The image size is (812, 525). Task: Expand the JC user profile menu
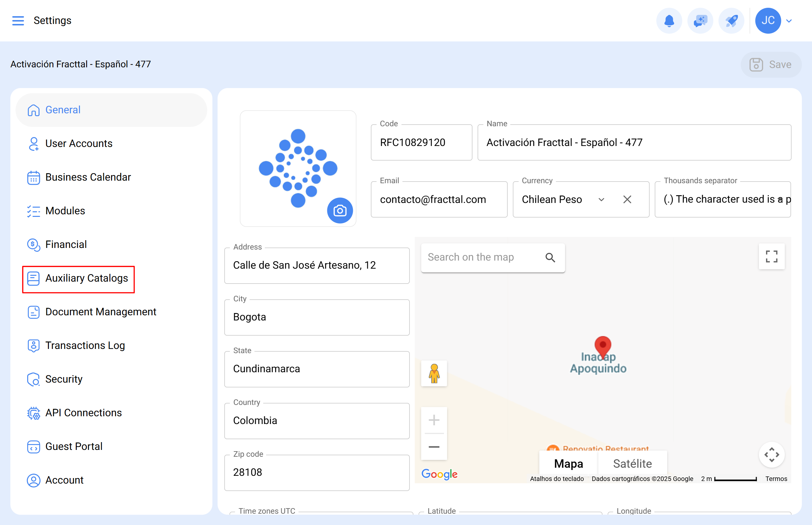[x=788, y=21]
